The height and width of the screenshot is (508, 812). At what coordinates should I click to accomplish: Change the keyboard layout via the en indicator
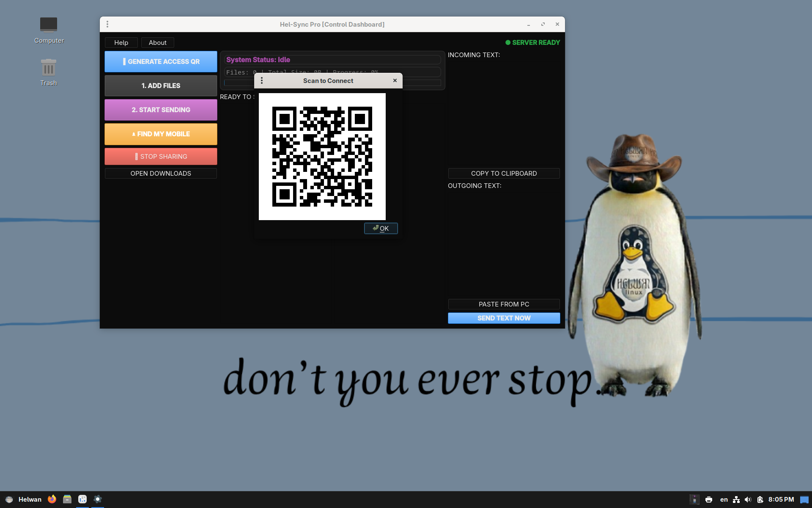[x=724, y=500]
